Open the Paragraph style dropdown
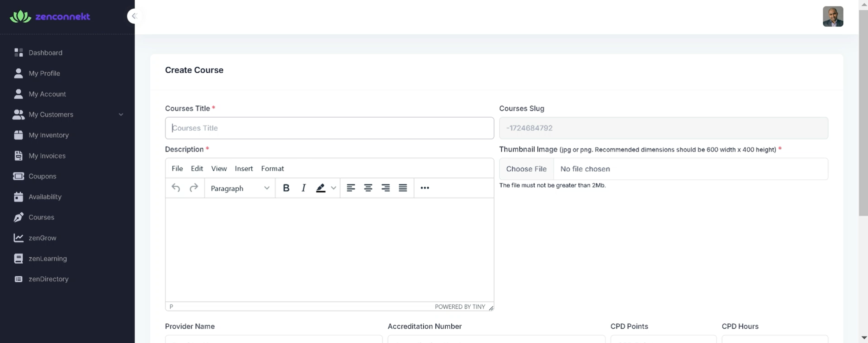 240,188
